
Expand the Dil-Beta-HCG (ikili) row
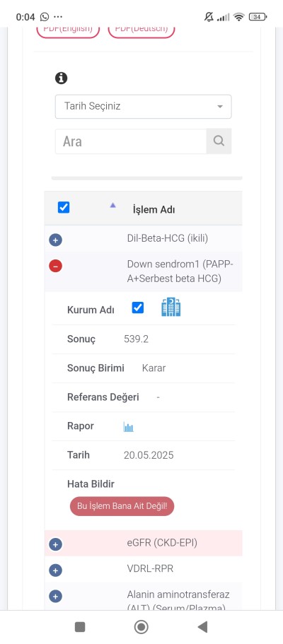pos(55,240)
